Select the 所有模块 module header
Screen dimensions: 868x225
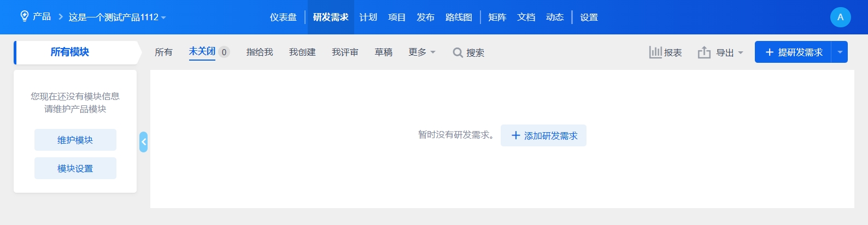77,52
